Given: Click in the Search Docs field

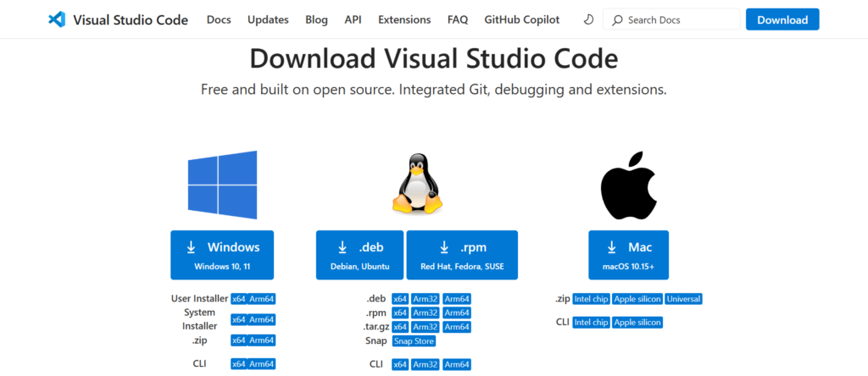Looking at the screenshot, I should [x=671, y=20].
